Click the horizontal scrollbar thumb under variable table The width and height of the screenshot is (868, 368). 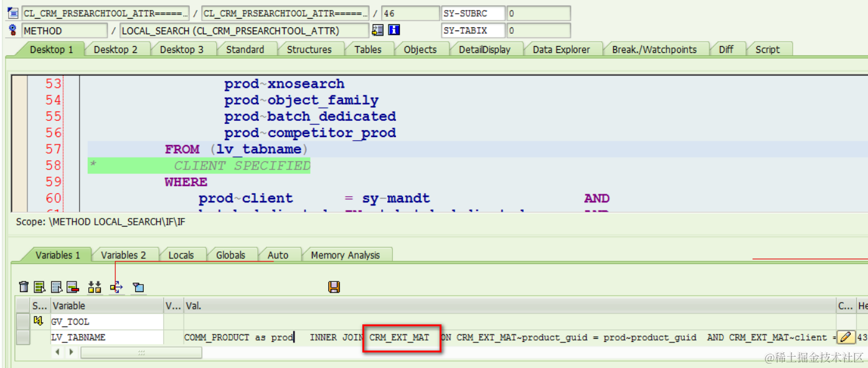click(141, 352)
